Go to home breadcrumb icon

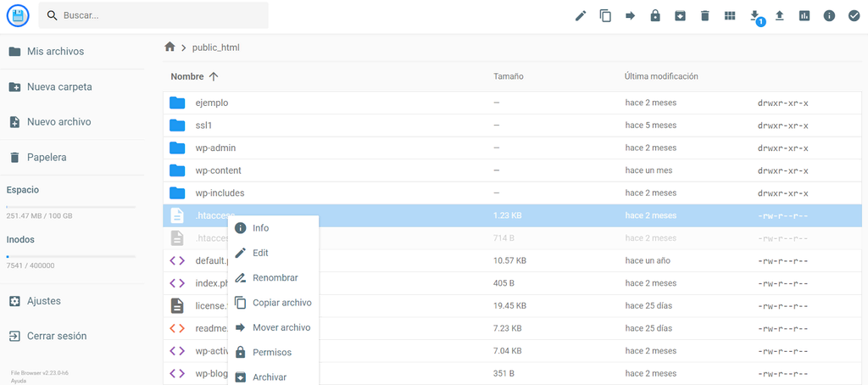[x=170, y=47]
